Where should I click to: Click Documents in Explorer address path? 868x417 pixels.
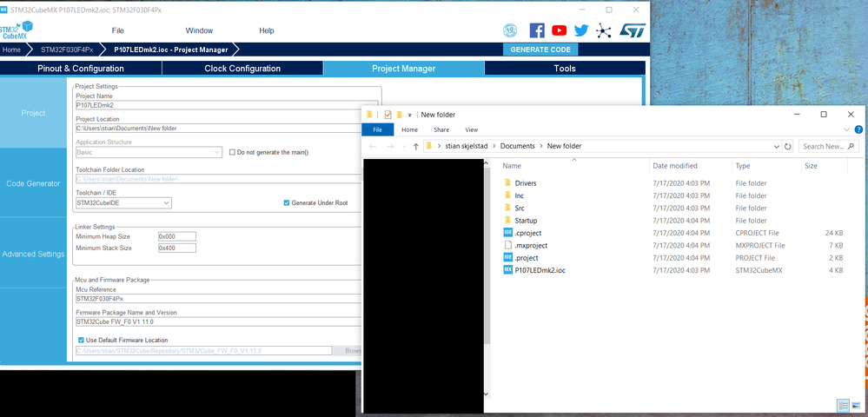(518, 146)
